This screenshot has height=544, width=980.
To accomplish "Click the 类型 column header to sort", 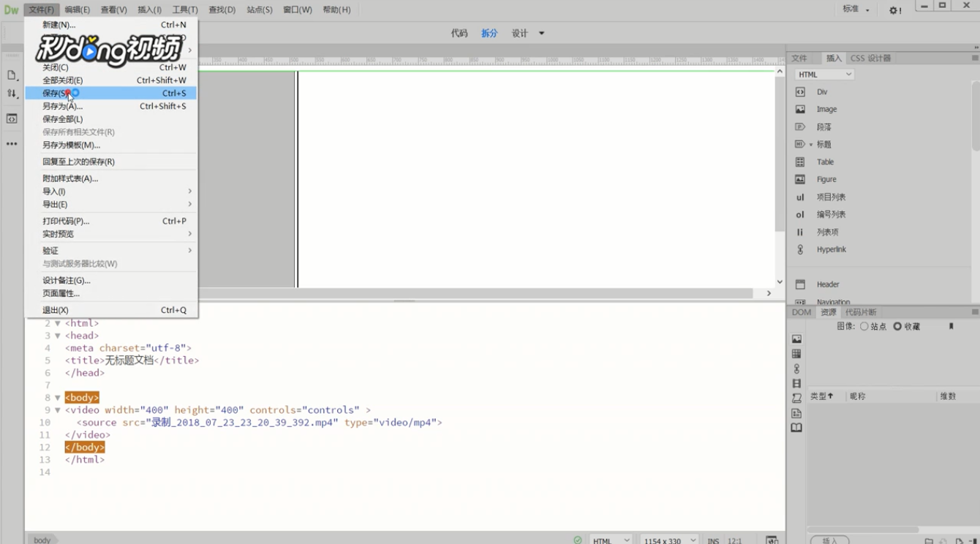I will [x=821, y=396].
